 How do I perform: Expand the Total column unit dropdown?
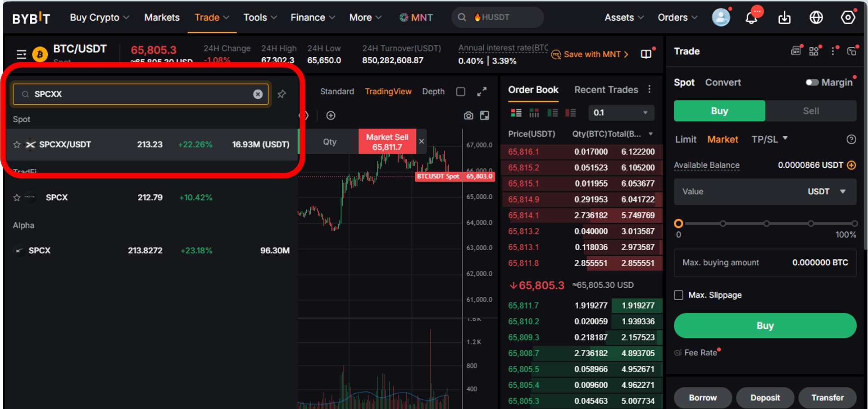tap(650, 134)
